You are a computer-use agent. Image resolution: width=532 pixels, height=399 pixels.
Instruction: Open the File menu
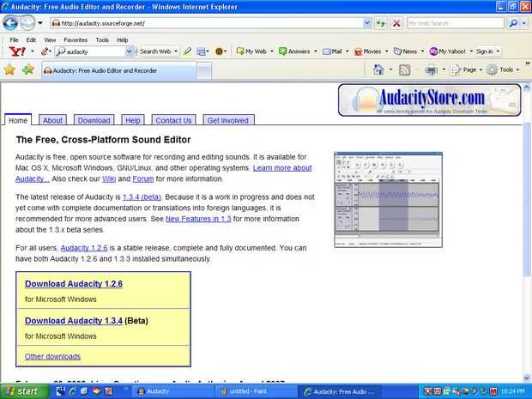pyautogui.click(x=15, y=39)
